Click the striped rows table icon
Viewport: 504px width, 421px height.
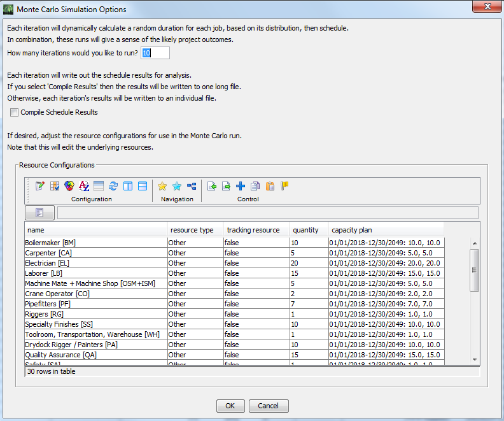[99, 186]
